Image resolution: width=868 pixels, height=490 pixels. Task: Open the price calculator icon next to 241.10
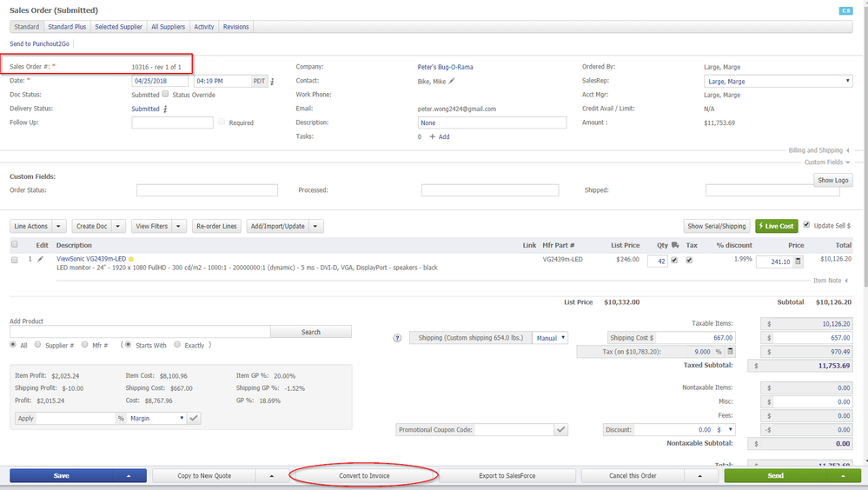click(x=798, y=261)
